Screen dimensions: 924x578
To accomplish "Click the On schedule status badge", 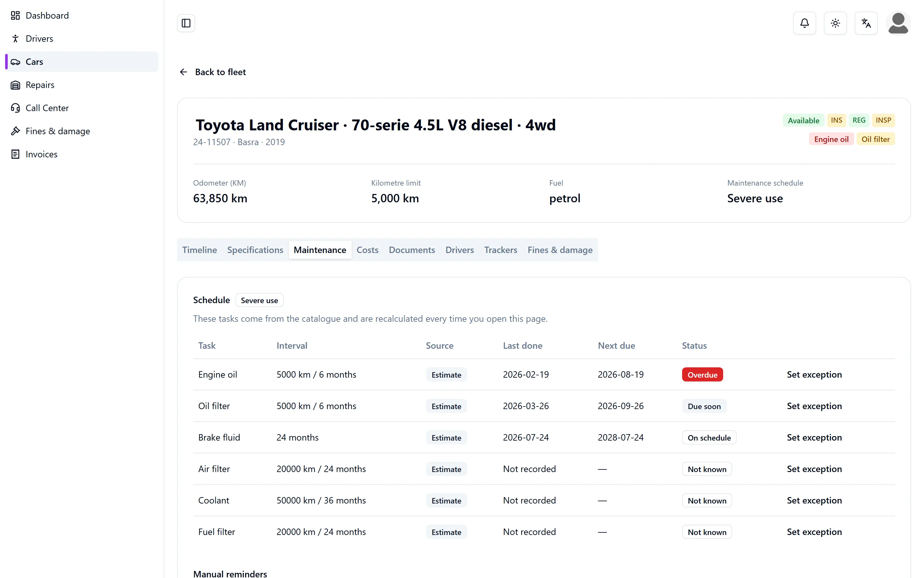I will [709, 438].
